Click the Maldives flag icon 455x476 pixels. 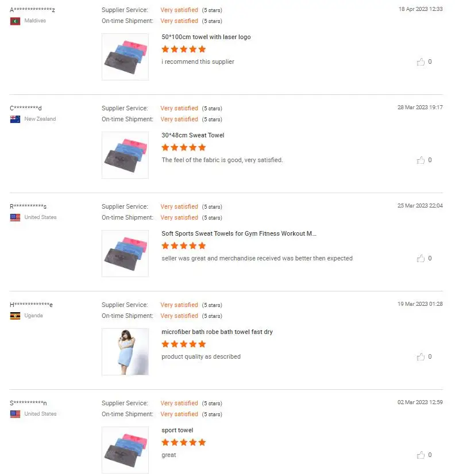tap(15, 21)
